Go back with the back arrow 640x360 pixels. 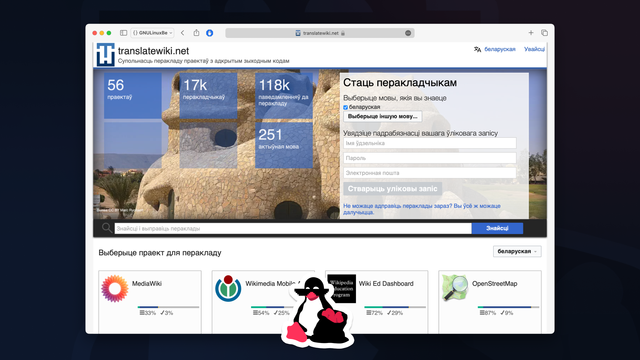pos(182,33)
